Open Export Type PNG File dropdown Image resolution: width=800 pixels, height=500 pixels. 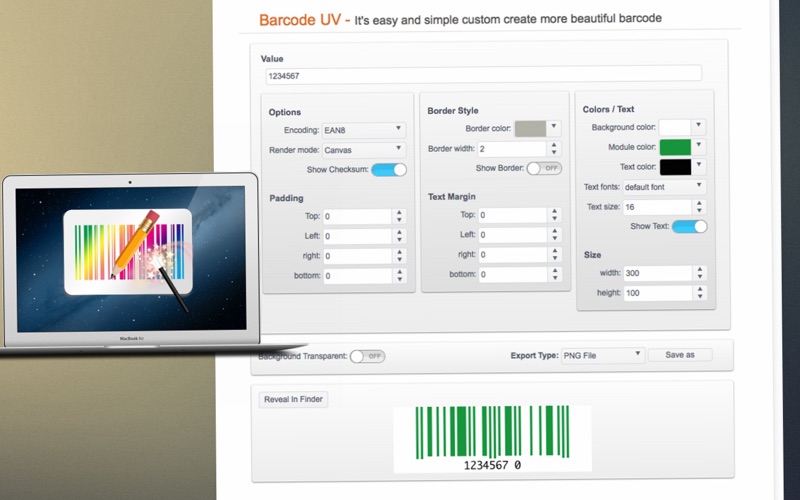point(603,356)
